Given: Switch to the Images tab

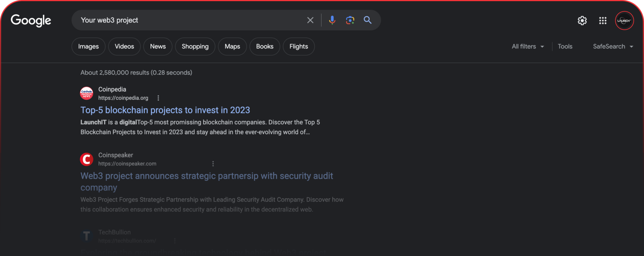Looking at the screenshot, I should [x=88, y=46].
